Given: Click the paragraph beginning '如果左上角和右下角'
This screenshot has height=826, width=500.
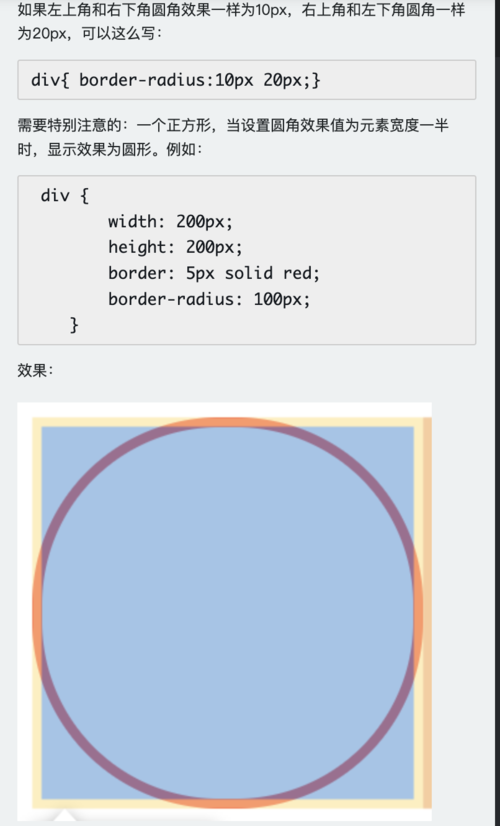Looking at the screenshot, I should point(241,21).
